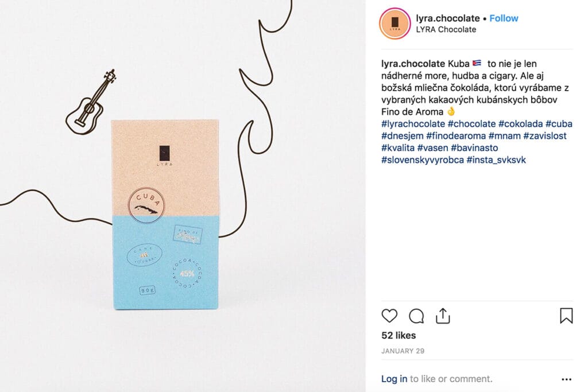Open the #bavinasto hashtag

coord(474,148)
